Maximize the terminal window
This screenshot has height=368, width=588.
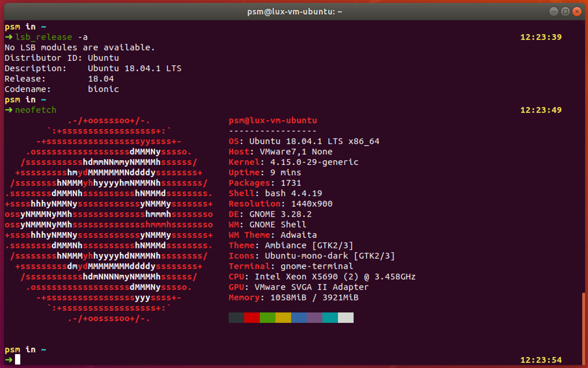click(x=565, y=12)
